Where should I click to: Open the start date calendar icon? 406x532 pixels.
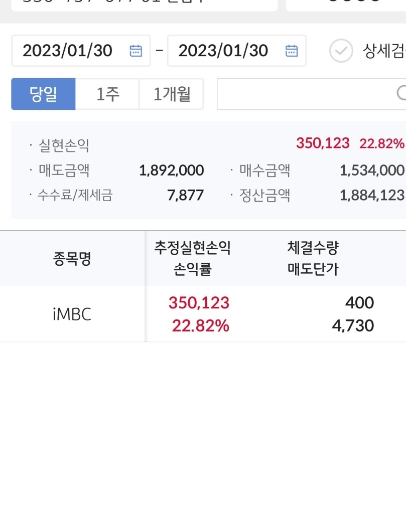tap(136, 51)
